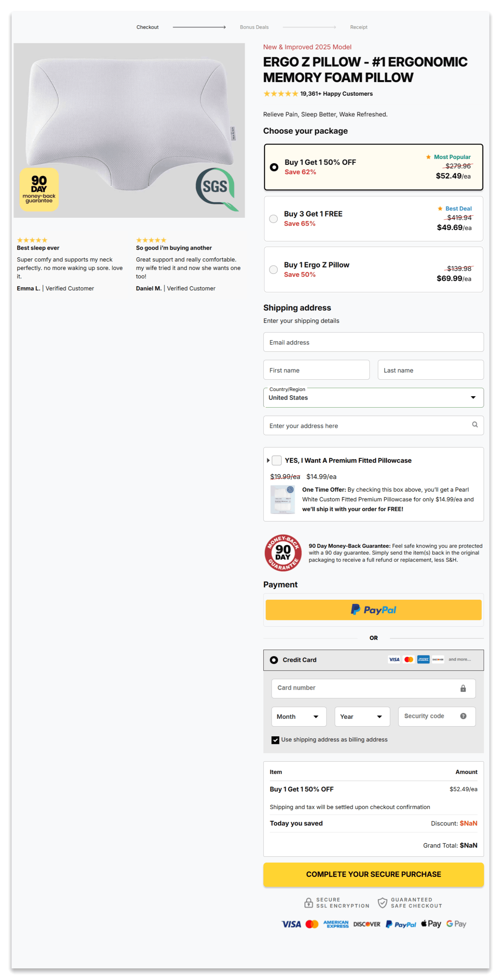The height and width of the screenshot is (980, 501).
Task: Click stars above So good i'm buying another
Action: click(151, 240)
